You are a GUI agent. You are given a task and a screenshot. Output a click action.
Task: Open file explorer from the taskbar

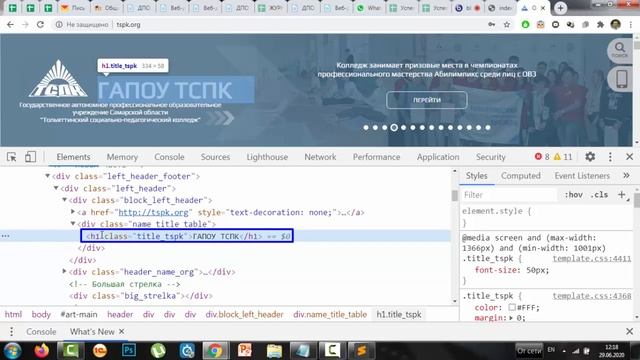click(x=274, y=350)
